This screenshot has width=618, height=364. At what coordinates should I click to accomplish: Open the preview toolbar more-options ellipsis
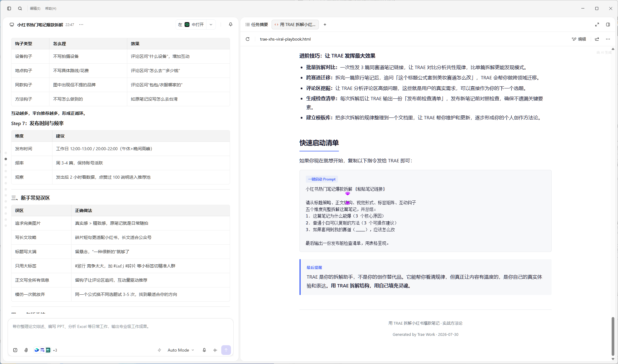(608, 39)
